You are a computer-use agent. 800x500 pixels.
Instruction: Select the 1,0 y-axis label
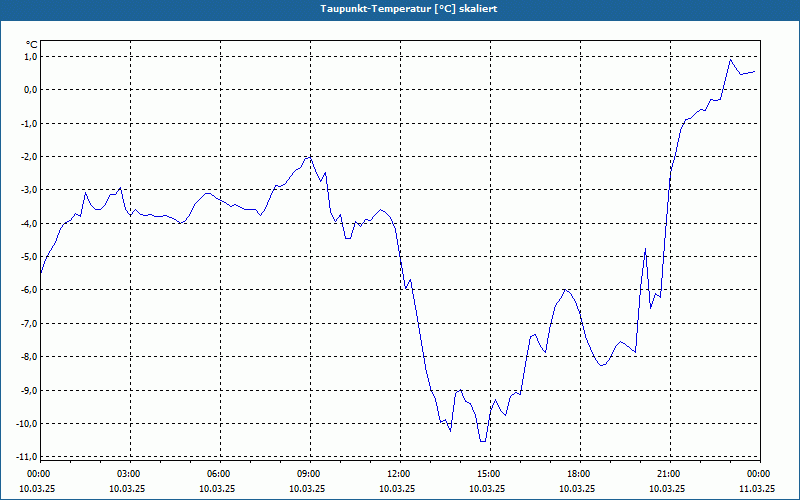click(30, 57)
